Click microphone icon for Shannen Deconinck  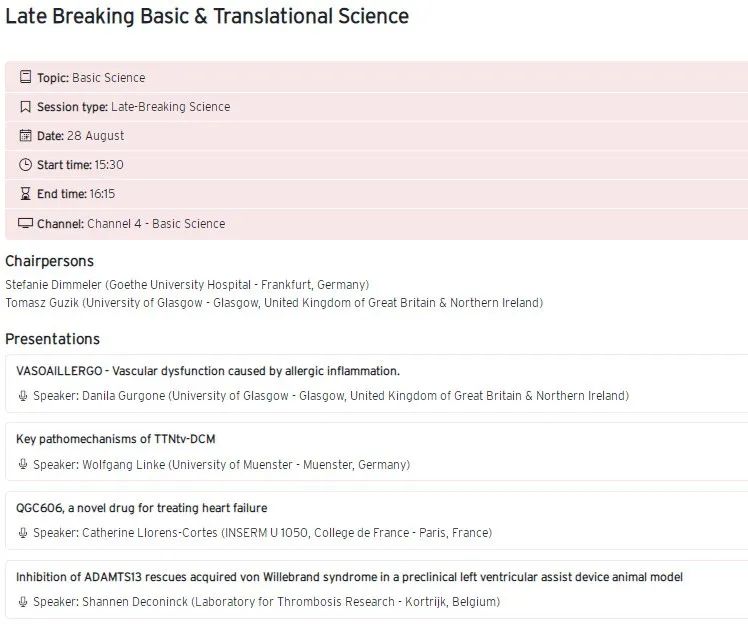[x=23, y=602]
